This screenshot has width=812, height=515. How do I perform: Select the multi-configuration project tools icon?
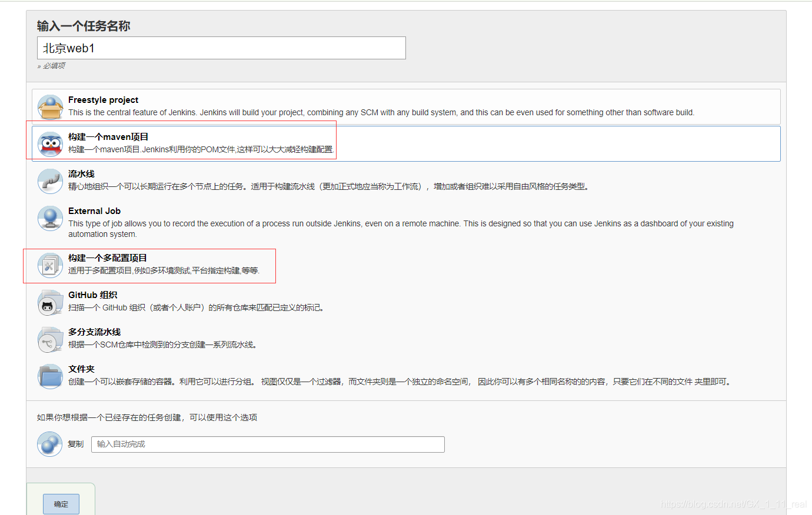pyautogui.click(x=50, y=265)
